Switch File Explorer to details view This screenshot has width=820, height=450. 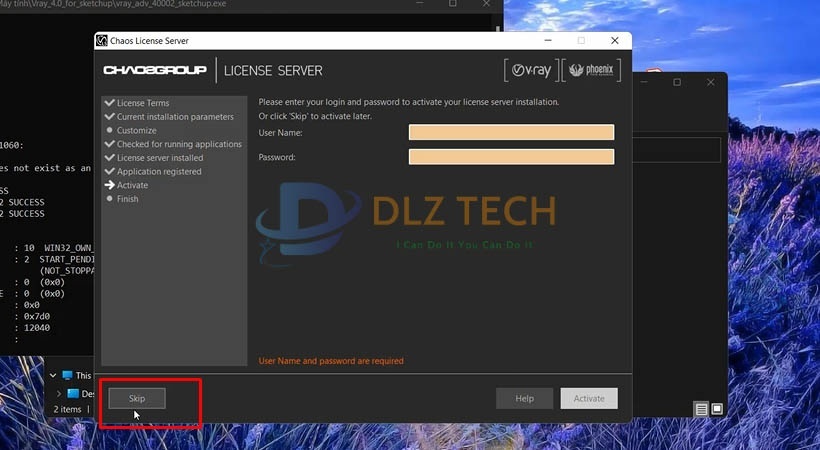[702, 409]
